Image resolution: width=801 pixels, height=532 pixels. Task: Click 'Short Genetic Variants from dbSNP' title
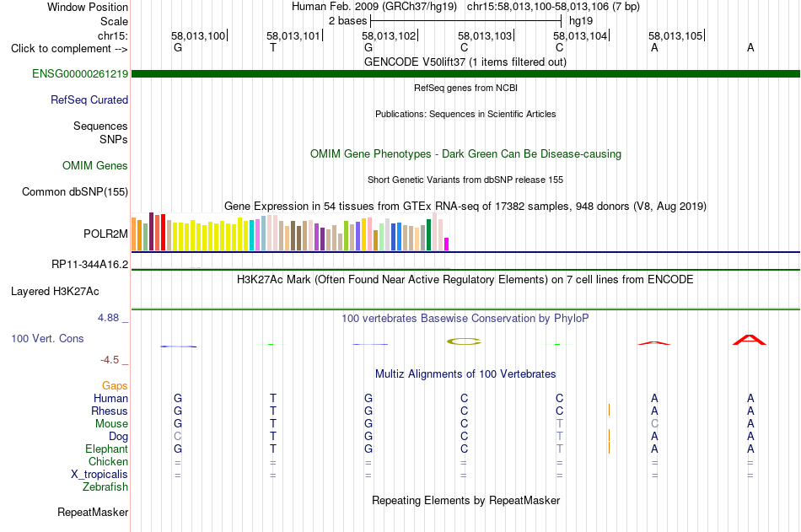465,180
